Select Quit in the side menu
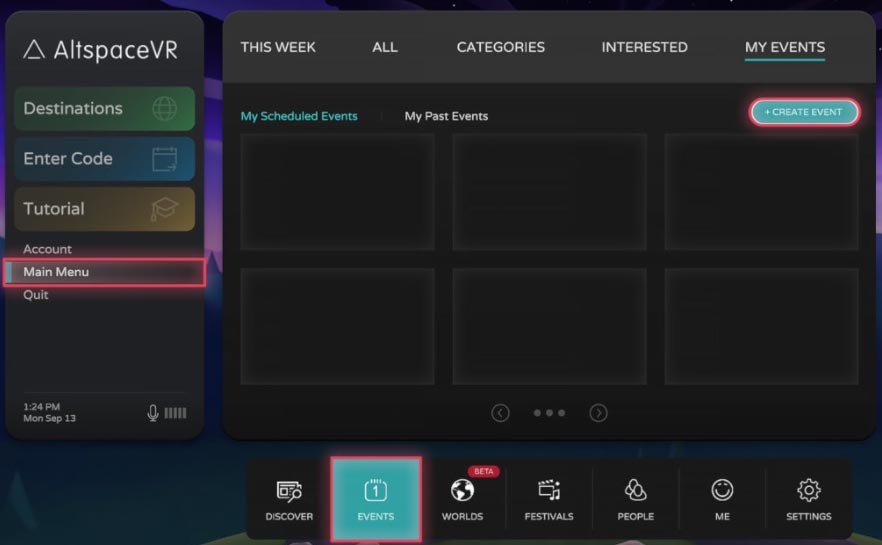Viewport: 882px width, 545px height. (36, 295)
